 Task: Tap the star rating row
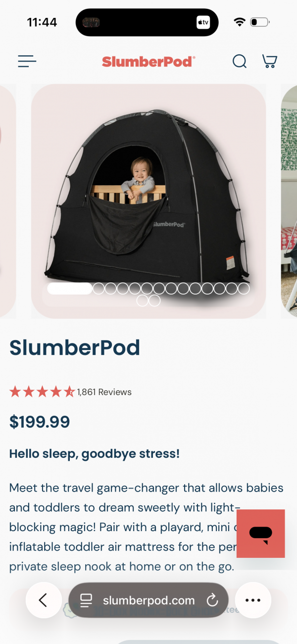42,392
